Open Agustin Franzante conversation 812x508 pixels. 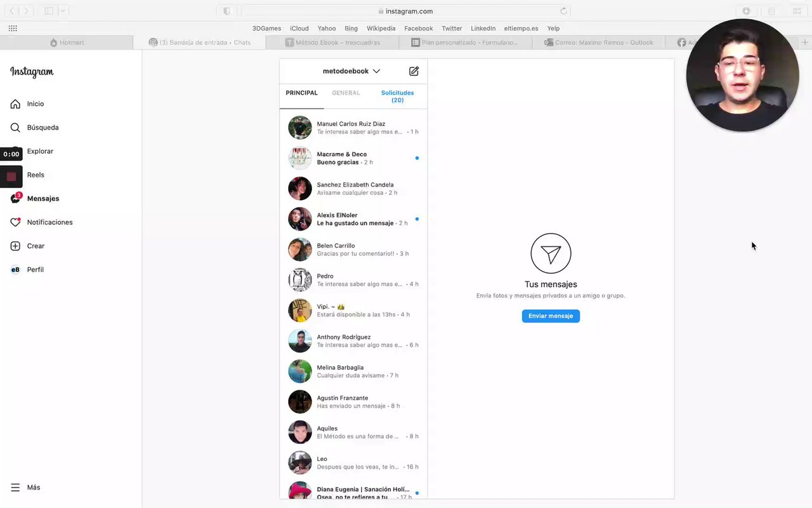[x=353, y=402]
